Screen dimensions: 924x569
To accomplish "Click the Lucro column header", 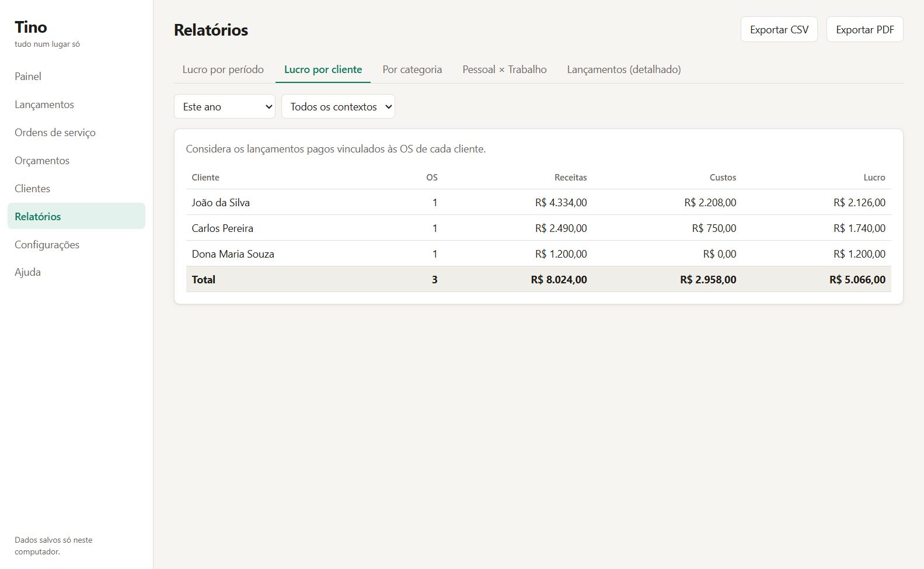I will pyautogui.click(x=874, y=178).
